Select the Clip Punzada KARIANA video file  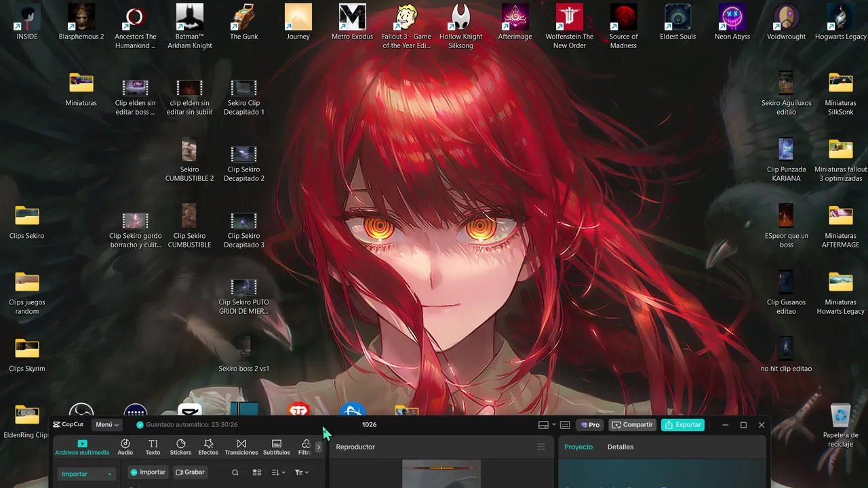point(787,160)
